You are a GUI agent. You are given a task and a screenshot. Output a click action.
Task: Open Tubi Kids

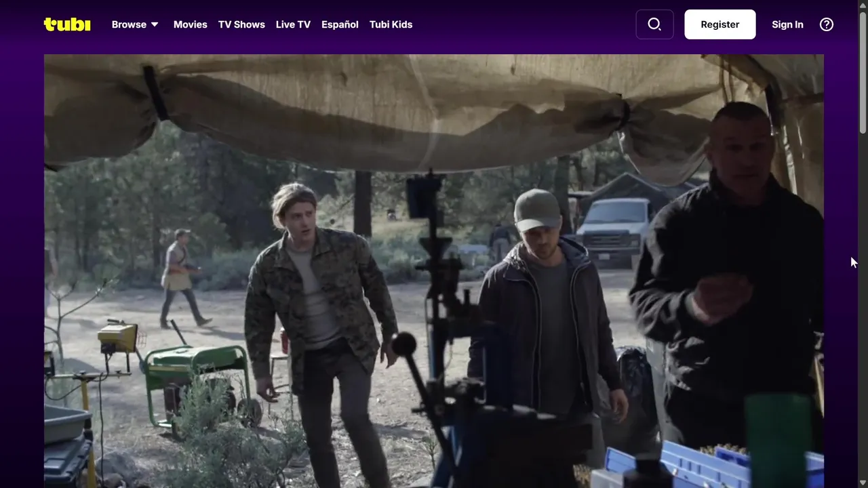391,24
